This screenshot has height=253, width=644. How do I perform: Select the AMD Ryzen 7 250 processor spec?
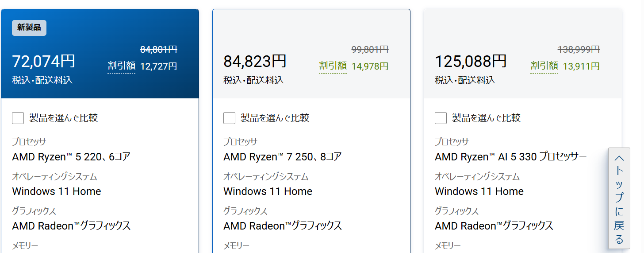[283, 157]
